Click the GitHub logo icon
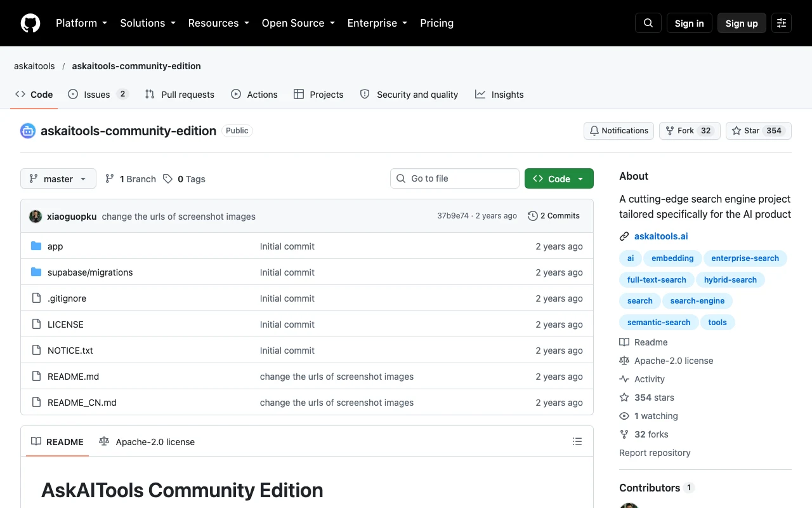This screenshot has width=812, height=508. click(x=30, y=23)
